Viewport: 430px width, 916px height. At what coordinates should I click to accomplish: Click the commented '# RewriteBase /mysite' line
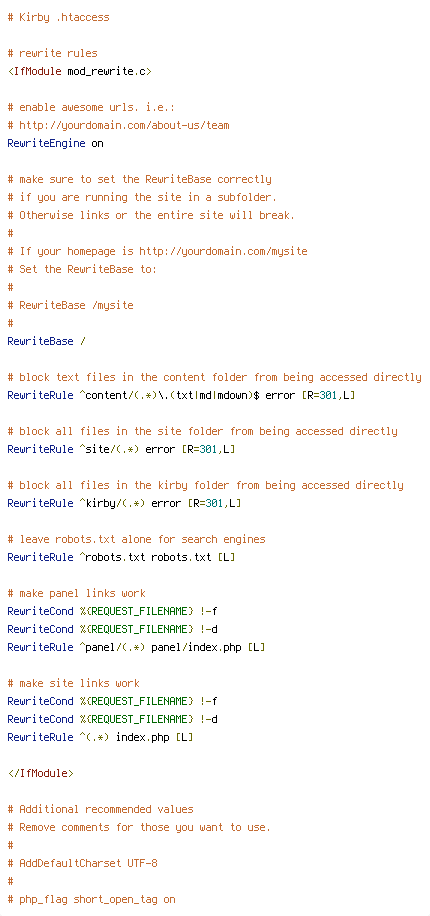[70, 305]
